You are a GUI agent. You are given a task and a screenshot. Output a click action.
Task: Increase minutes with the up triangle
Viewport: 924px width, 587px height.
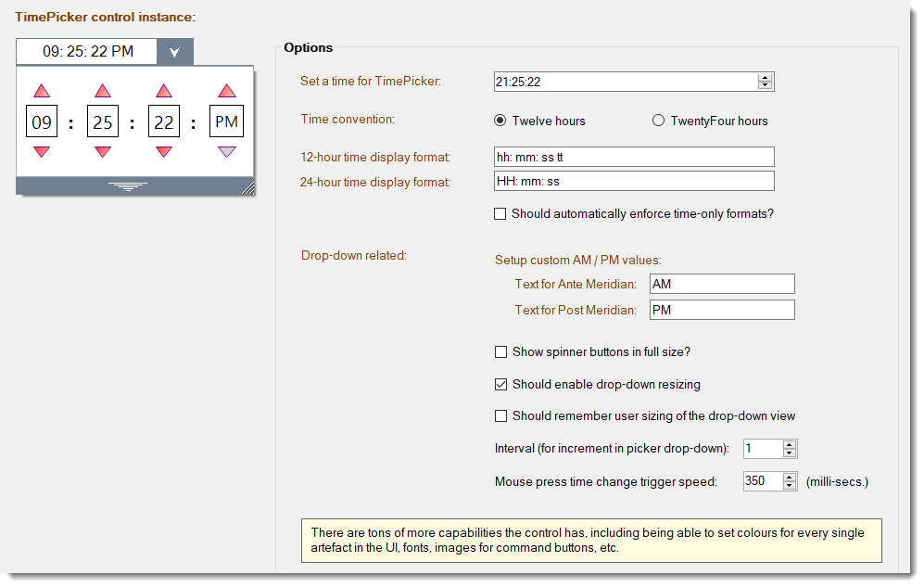[103, 91]
